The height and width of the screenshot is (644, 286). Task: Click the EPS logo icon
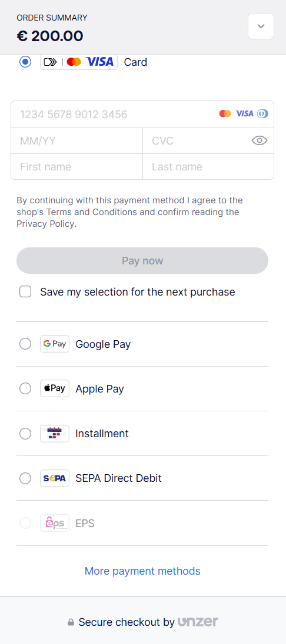(x=55, y=523)
